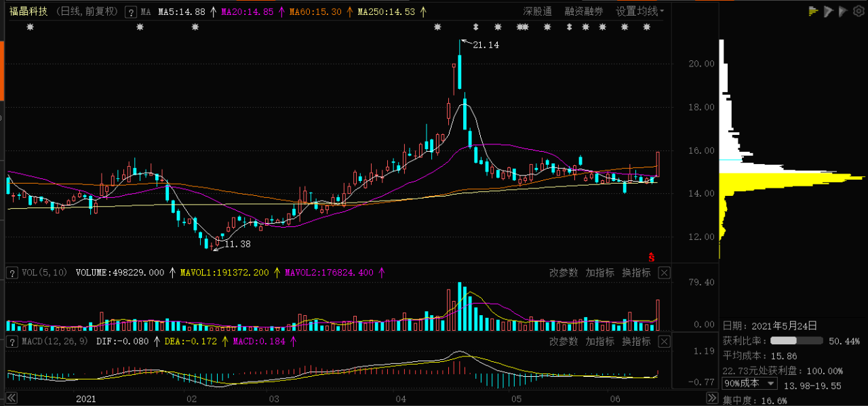Viewport: 868px width, 406px height.
Task: Expand the 设置均线 dropdown
Action: click(x=639, y=12)
